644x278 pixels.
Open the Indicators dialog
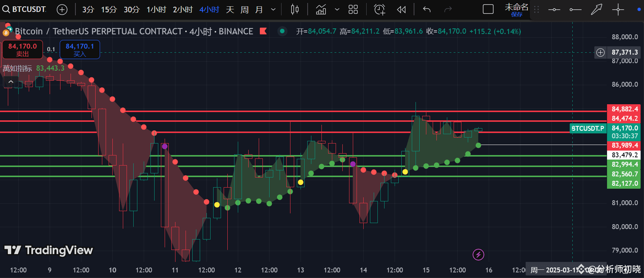321,10
